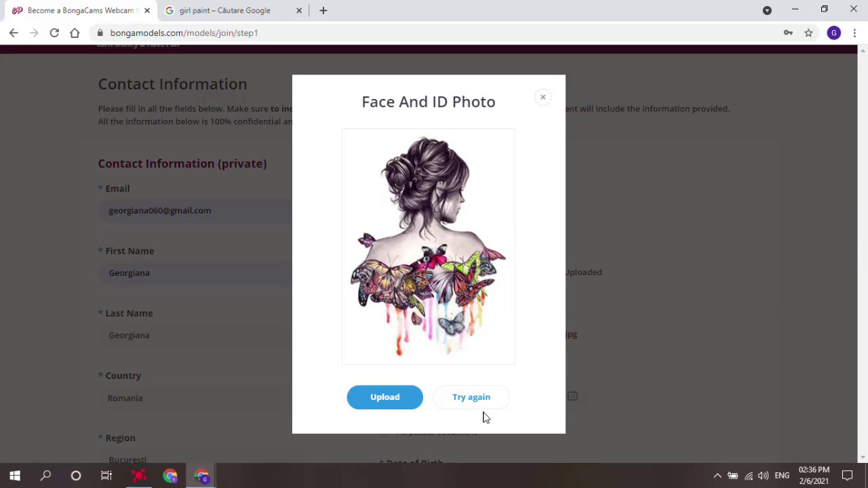
Task: Go back to the previous page
Action: point(14,33)
